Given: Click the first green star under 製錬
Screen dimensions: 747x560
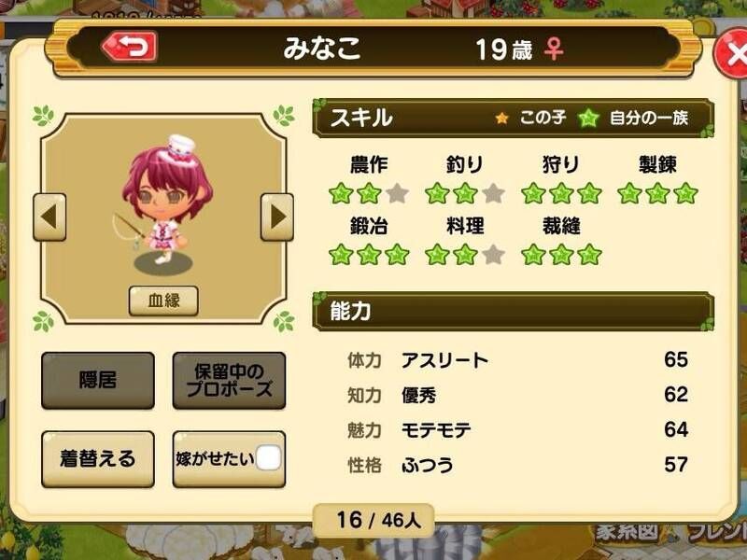Looking at the screenshot, I should click(x=629, y=193).
